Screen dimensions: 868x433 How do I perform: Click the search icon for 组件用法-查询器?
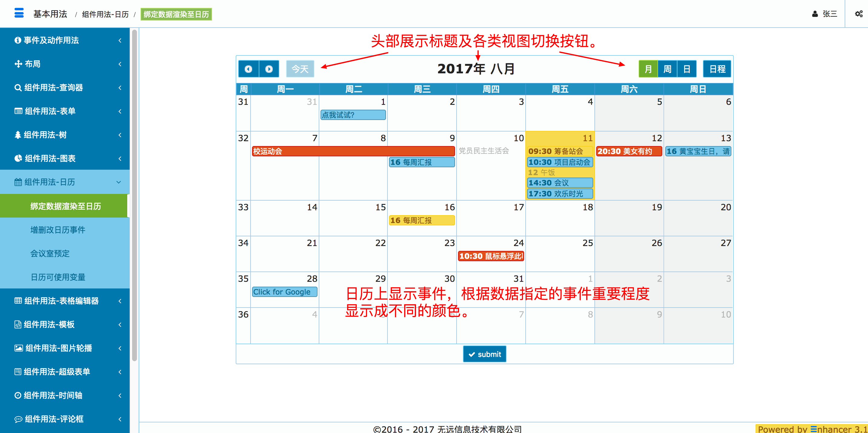click(x=18, y=88)
